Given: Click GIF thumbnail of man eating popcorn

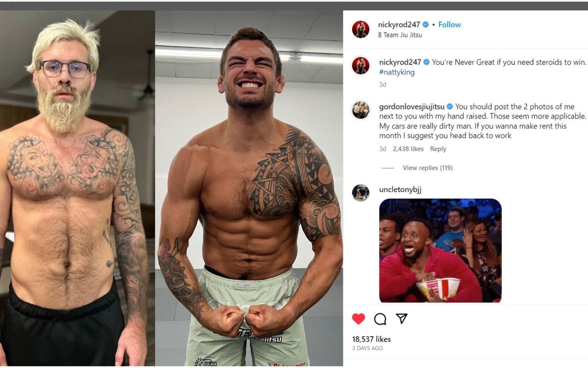Looking at the screenshot, I should [440, 250].
